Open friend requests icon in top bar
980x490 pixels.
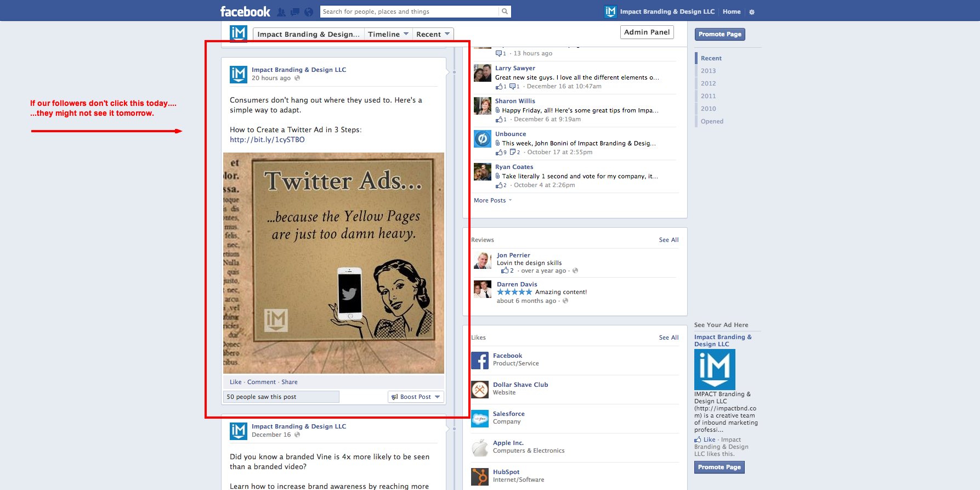(x=281, y=12)
